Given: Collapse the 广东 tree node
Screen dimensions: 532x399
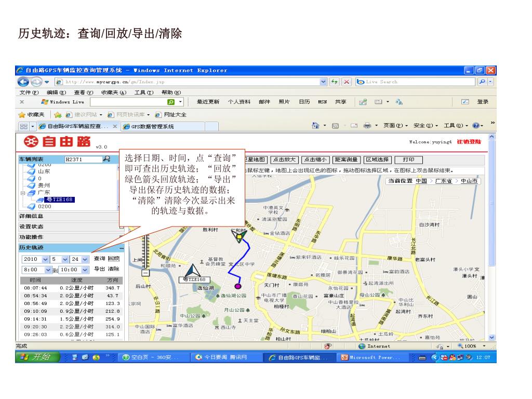Looking at the screenshot, I should click(22, 192).
